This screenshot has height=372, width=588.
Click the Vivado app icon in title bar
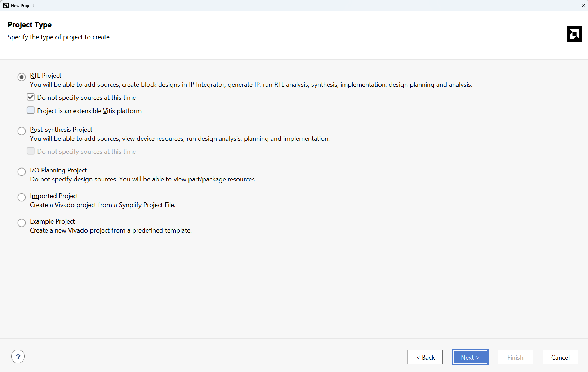point(6,5)
